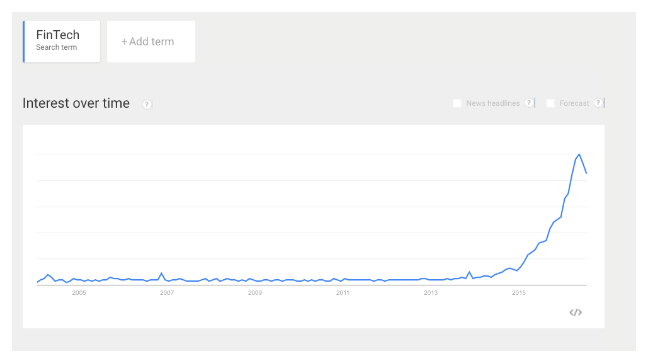This screenshot has width=648, height=363.
Task: Click the 2013 label on the time axis
Action: point(431,293)
